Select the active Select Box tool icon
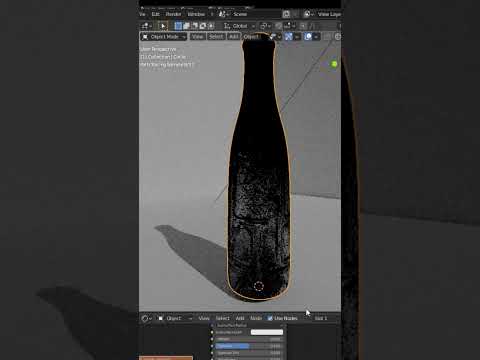 163,26
